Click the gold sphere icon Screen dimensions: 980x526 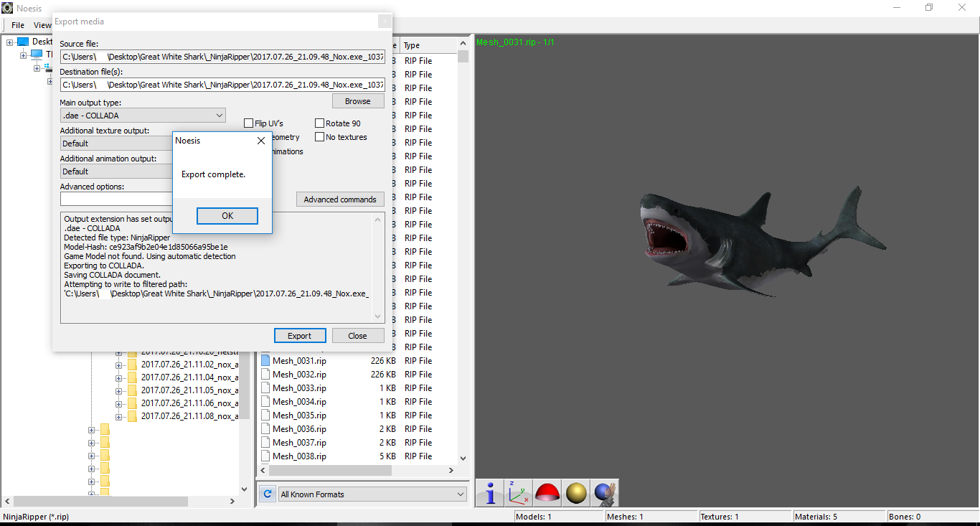tap(576, 493)
